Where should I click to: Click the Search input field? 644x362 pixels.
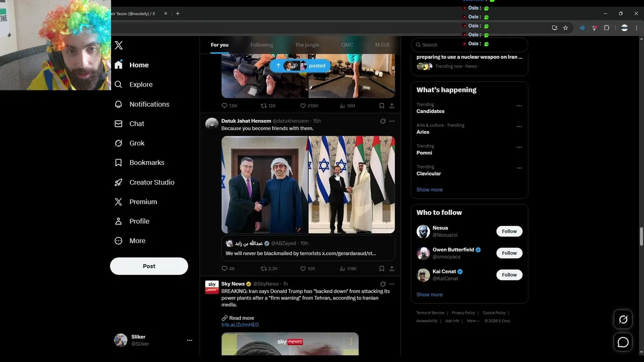click(469, 45)
